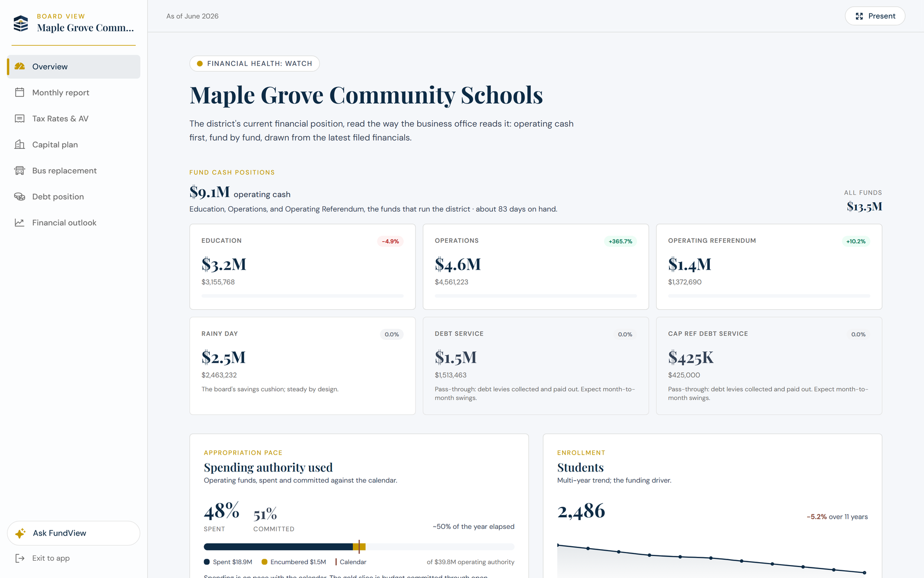Open the Monthly report page
The width and height of the screenshot is (924, 578).
[x=74, y=92]
